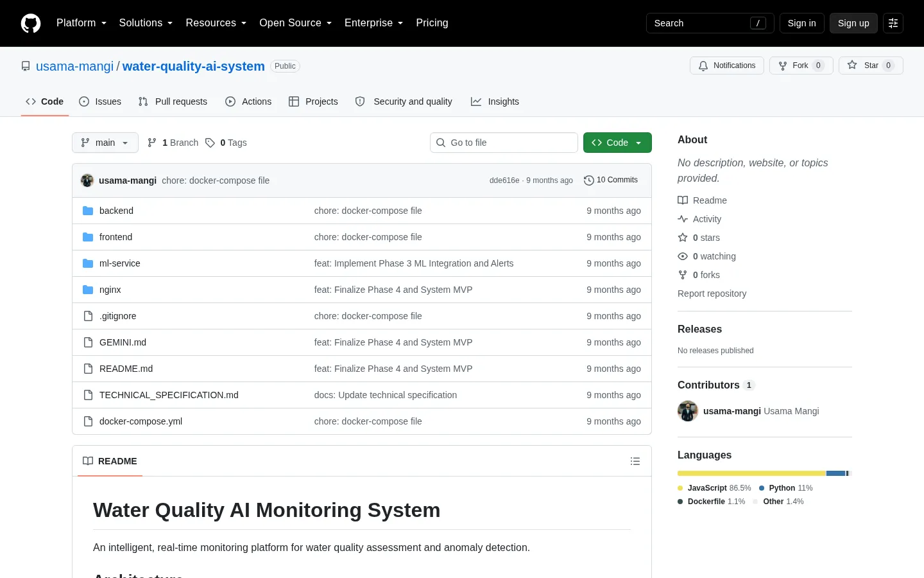The width and height of the screenshot is (924, 578).
Task: Click the tag icon beside 0 Tags
Action: 210,143
